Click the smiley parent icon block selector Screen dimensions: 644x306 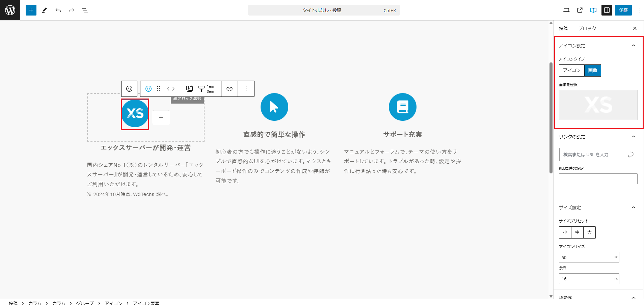point(129,89)
